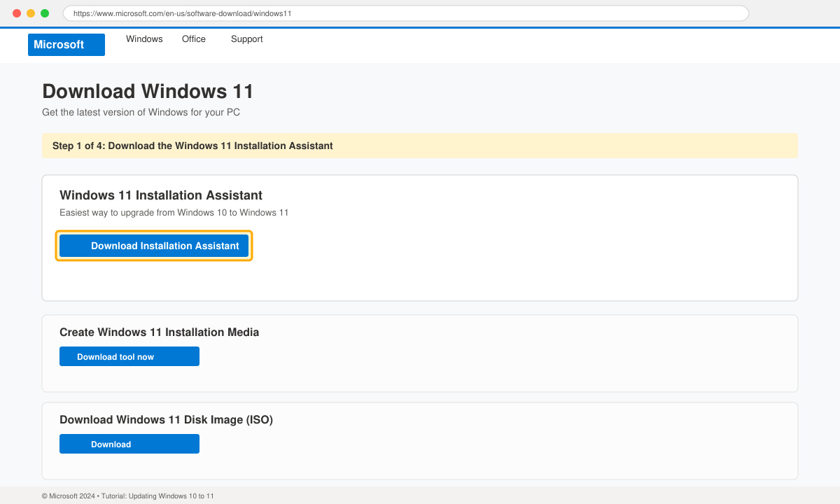The height and width of the screenshot is (504, 840).
Task: Select the Download Windows 11 heading
Action: (x=148, y=91)
